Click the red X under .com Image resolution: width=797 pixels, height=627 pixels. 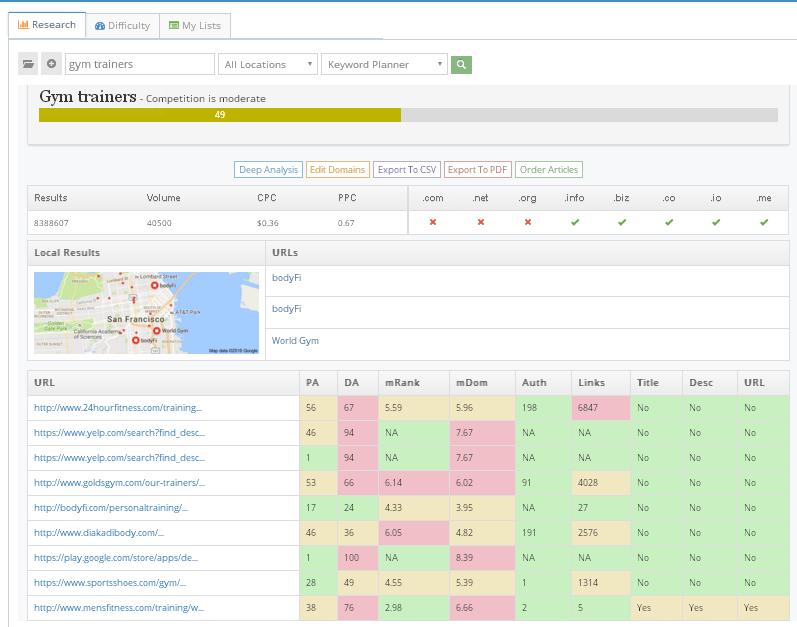[x=432, y=222]
